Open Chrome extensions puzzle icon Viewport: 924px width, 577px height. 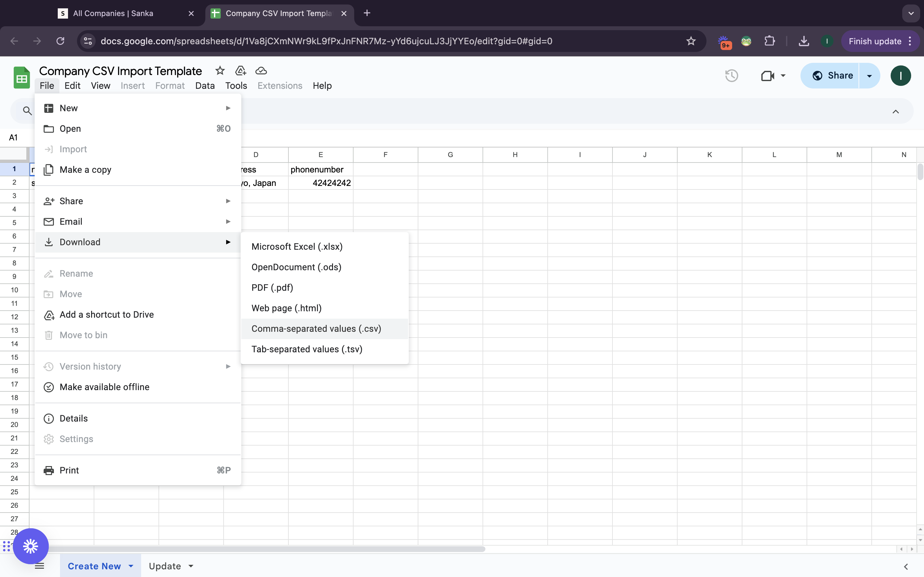click(x=769, y=41)
